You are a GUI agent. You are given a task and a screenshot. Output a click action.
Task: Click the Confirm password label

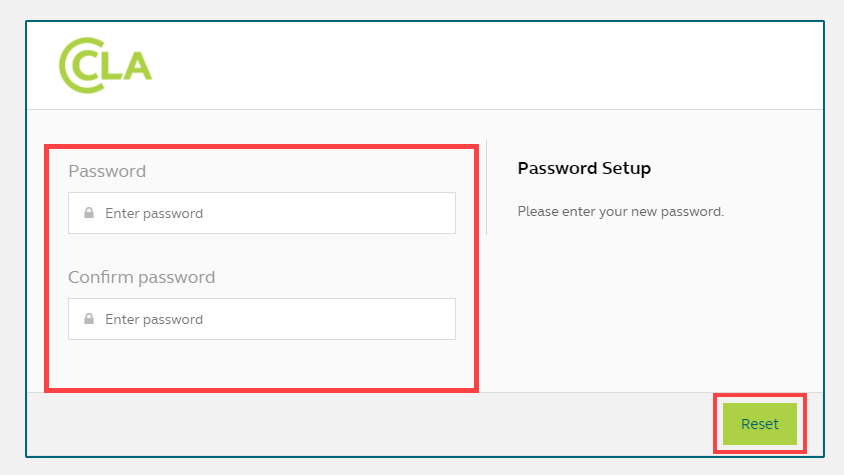tap(141, 277)
